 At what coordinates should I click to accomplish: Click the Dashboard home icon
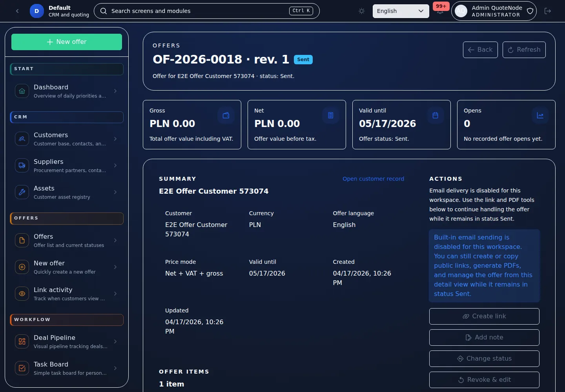point(22,91)
